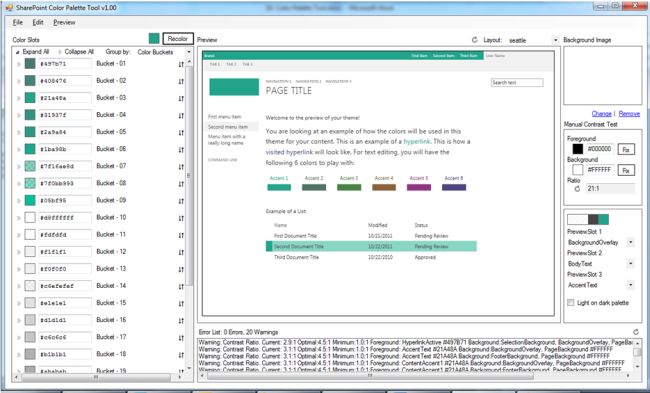Click the teal swatch beside Recolor
650x393 pixels.
(154, 39)
